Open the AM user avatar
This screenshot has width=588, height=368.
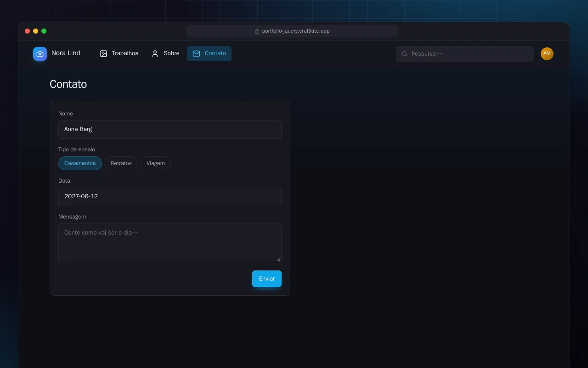click(x=547, y=54)
